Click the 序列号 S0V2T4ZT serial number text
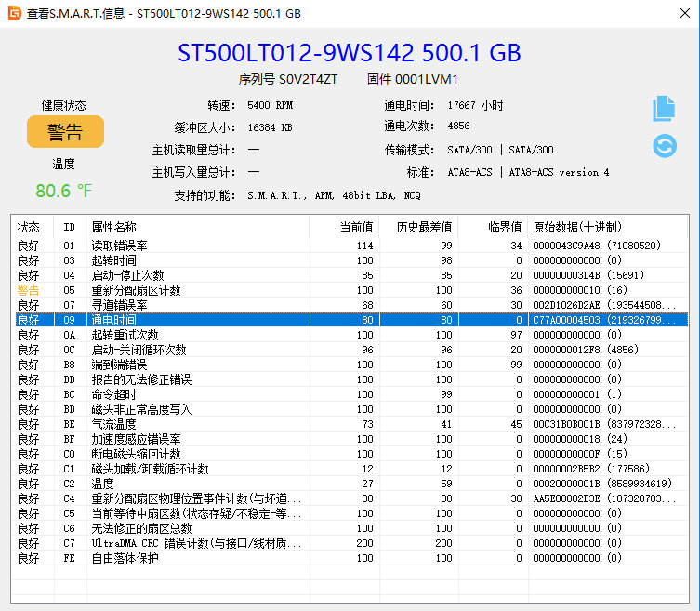This screenshot has height=611, width=700. click(288, 79)
